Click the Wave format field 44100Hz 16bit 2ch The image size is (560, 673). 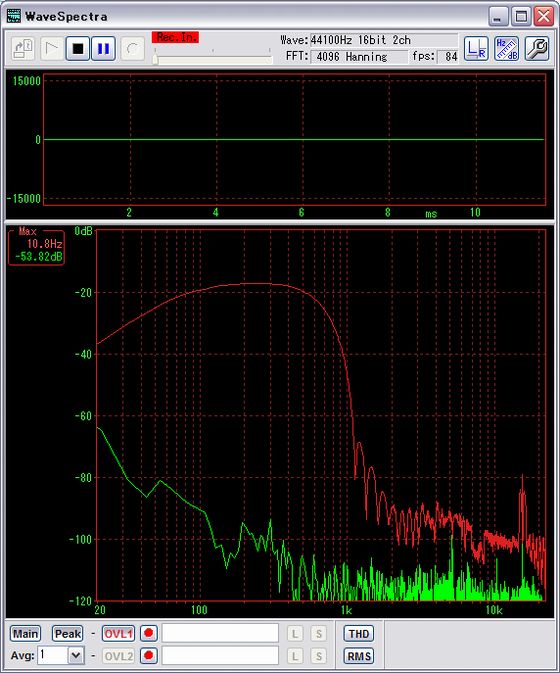pyautogui.click(x=384, y=40)
